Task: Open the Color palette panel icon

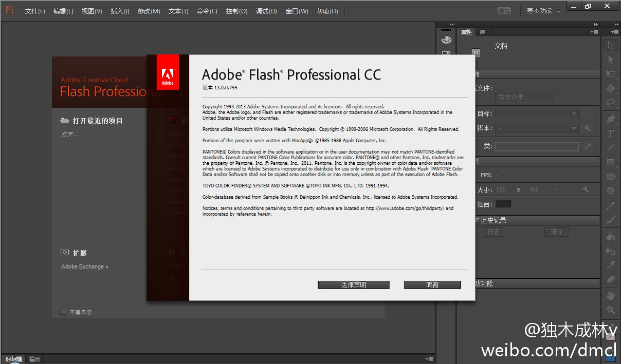Action: click(446, 40)
